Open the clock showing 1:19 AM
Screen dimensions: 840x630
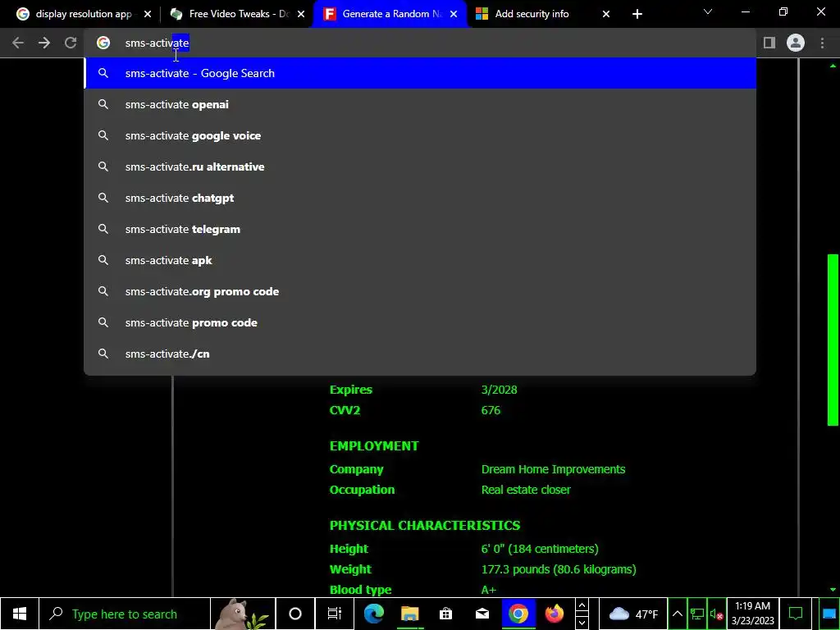click(753, 614)
